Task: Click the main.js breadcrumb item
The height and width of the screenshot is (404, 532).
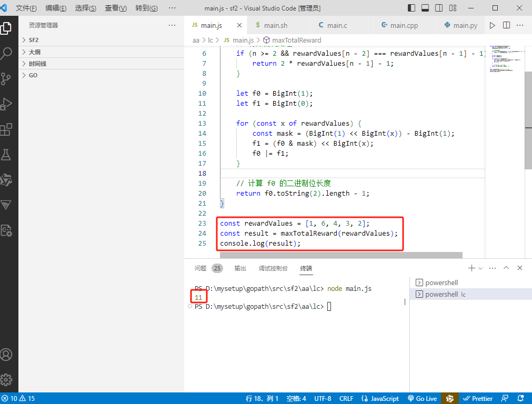Action: 239,41
